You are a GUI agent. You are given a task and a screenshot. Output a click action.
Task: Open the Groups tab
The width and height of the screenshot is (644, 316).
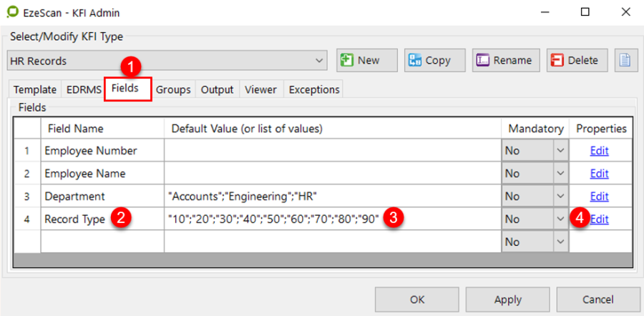pos(173,89)
